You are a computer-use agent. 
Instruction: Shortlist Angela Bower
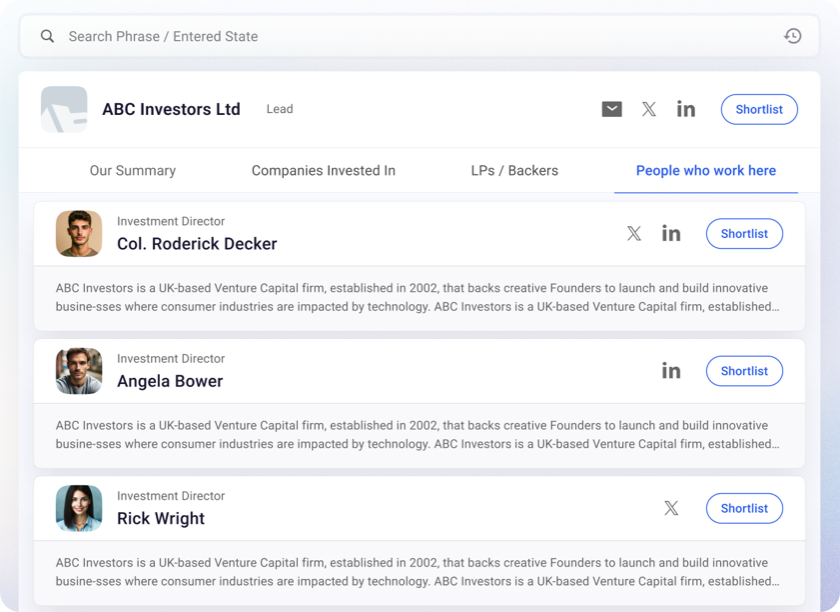click(x=744, y=371)
